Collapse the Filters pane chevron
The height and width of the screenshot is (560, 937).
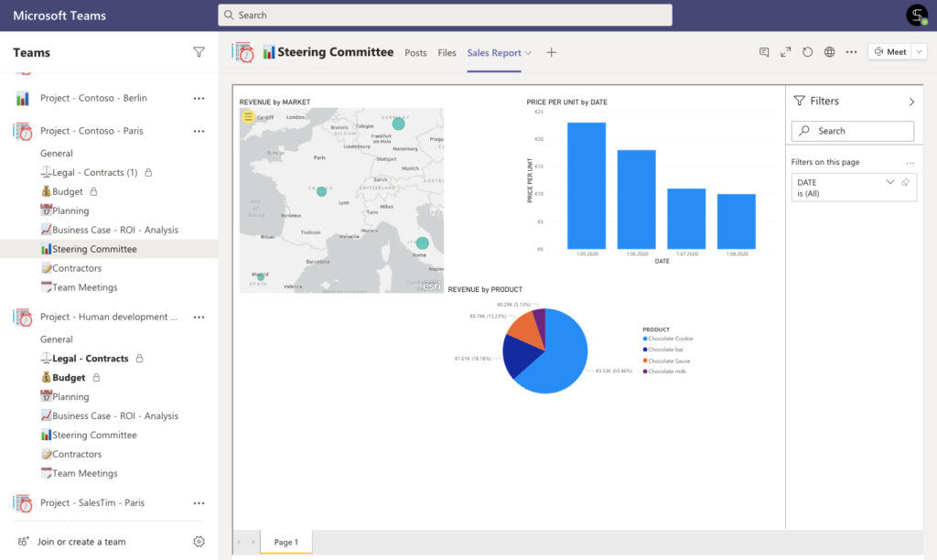912,102
